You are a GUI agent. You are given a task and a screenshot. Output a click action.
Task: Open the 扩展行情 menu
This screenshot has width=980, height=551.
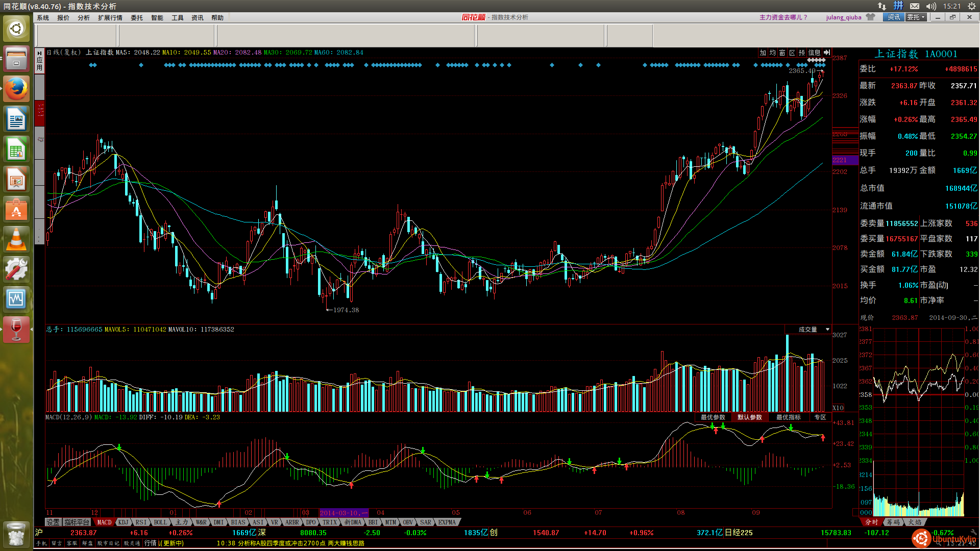point(110,18)
